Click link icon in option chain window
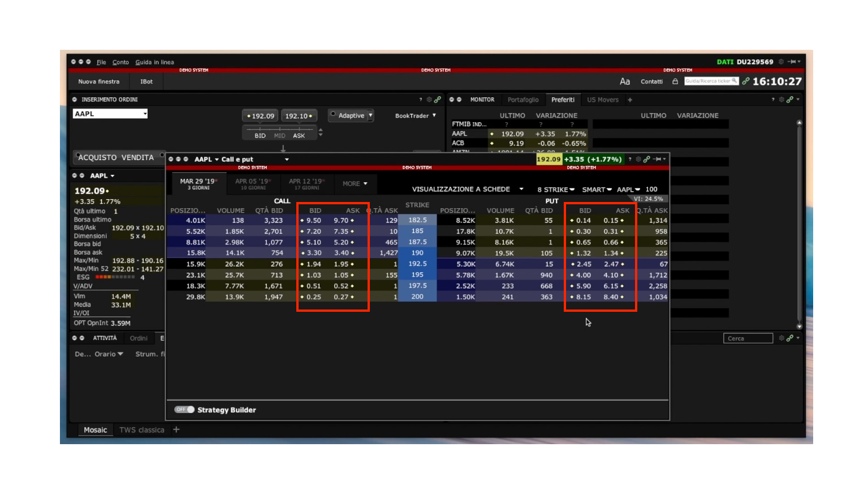This screenshot has width=868, height=490. (x=646, y=159)
